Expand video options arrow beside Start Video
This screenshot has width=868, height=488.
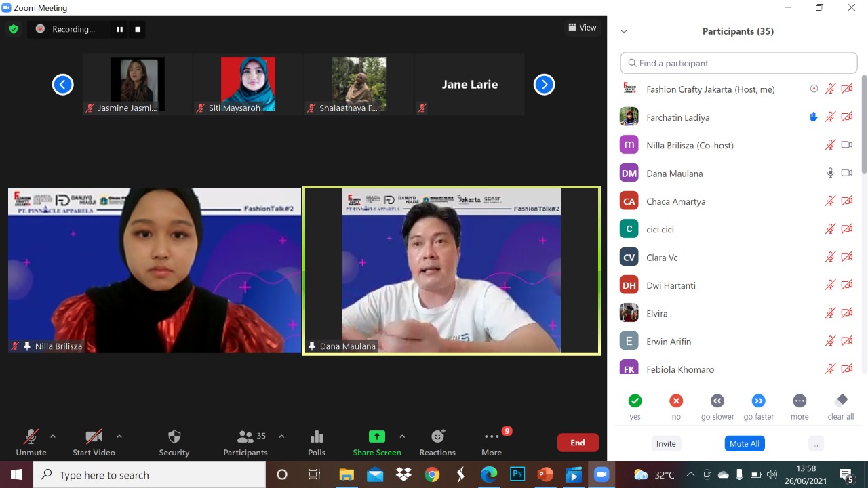(x=119, y=436)
